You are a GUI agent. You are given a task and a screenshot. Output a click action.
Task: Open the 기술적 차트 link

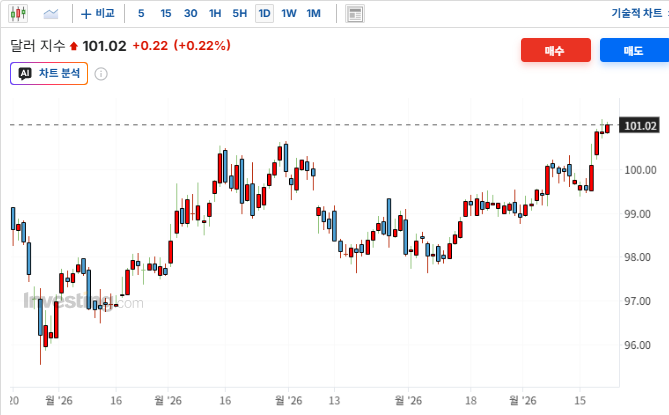[637, 13]
